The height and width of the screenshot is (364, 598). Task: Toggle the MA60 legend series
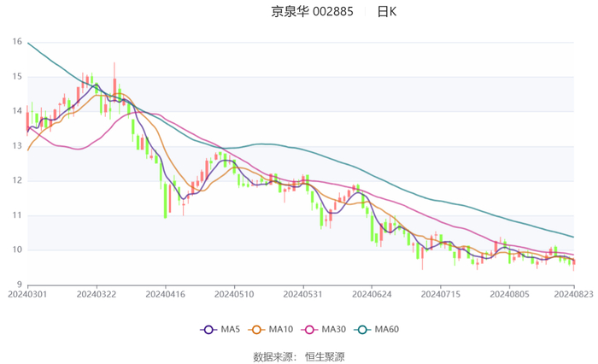pyautogui.click(x=377, y=329)
